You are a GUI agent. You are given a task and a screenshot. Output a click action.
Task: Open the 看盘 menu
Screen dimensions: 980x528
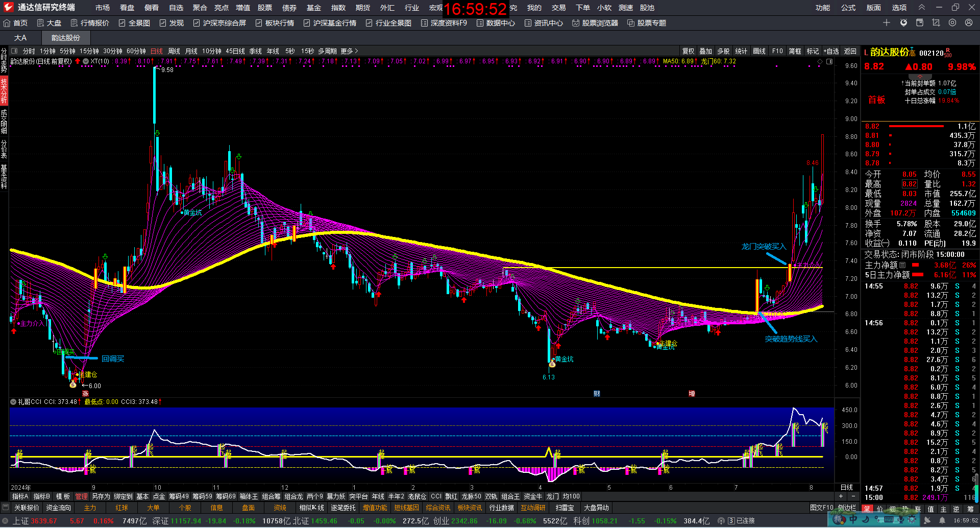(127, 8)
